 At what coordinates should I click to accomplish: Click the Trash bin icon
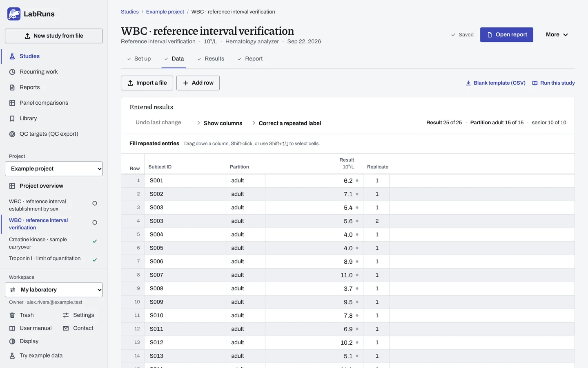[x=12, y=315]
